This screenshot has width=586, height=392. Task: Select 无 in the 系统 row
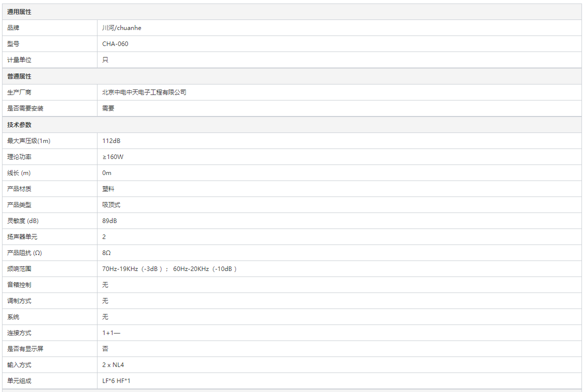(x=105, y=317)
